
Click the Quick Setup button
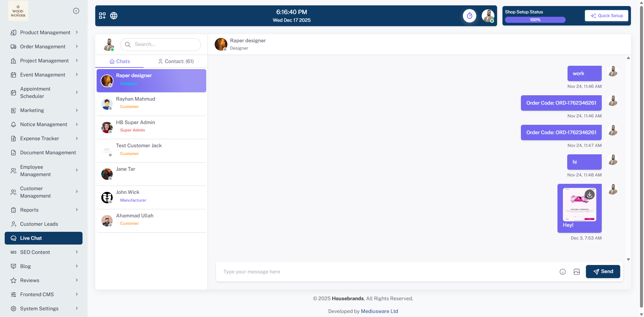606,16
